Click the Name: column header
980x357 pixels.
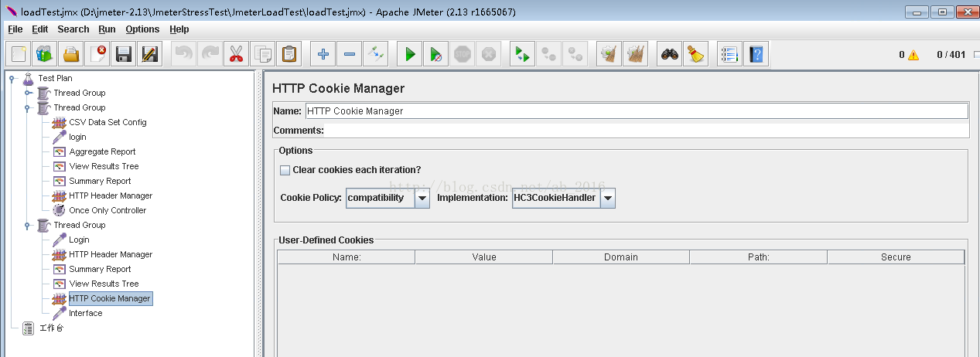tap(347, 257)
